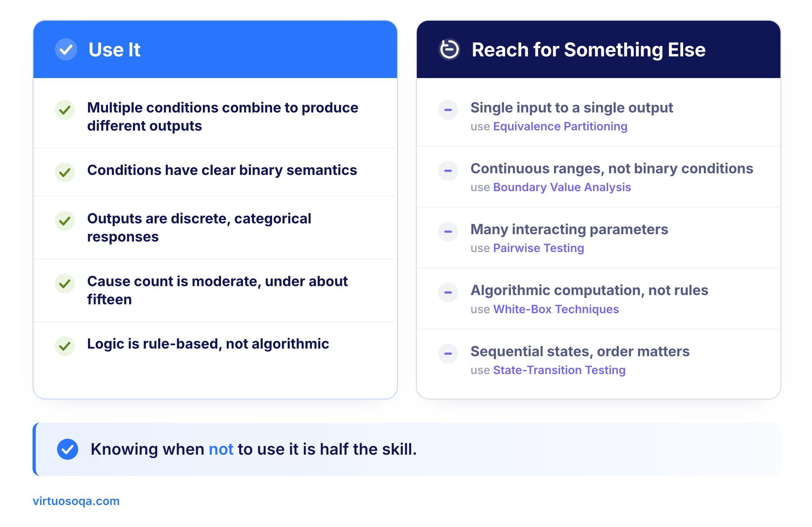Open the Pairwise Testing link
The height and width of the screenshot is (527, 812).
pyautogui.click(x=539, y=248)
